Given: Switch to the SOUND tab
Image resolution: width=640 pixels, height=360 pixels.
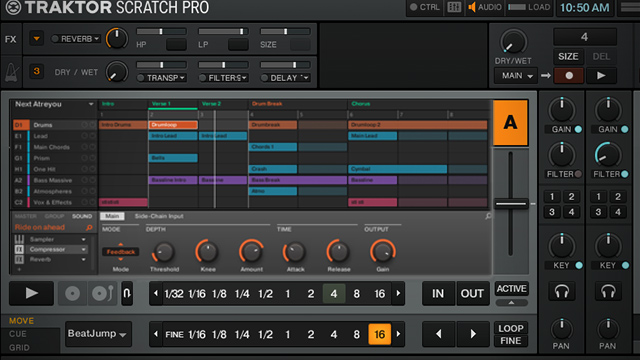Looking at the screenshot, I should 82,216.
